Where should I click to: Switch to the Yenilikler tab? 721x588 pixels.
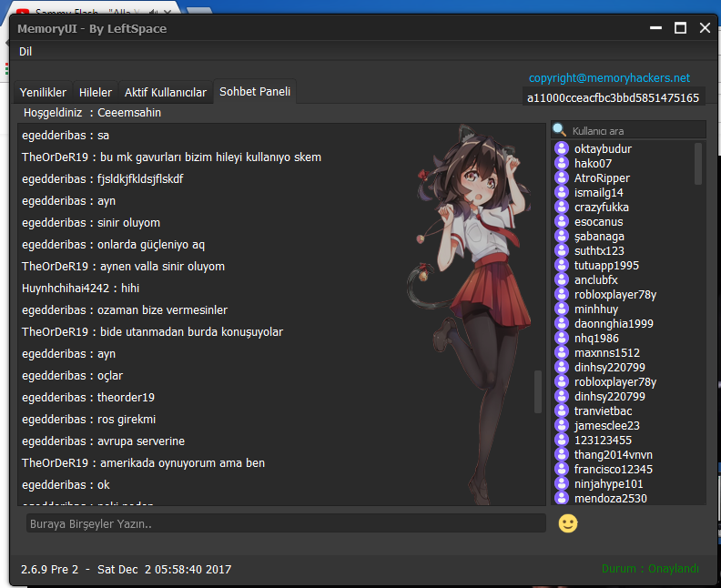[43, 92]
